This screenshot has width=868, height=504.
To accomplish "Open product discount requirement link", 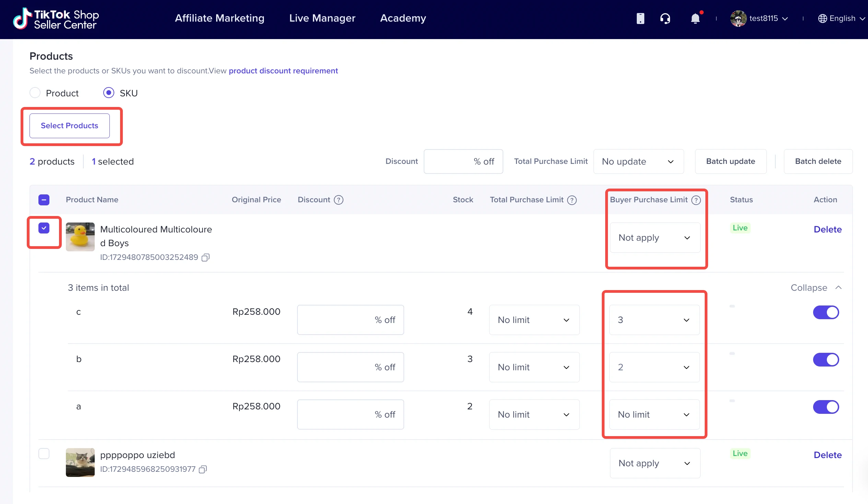I will (283, 71).
